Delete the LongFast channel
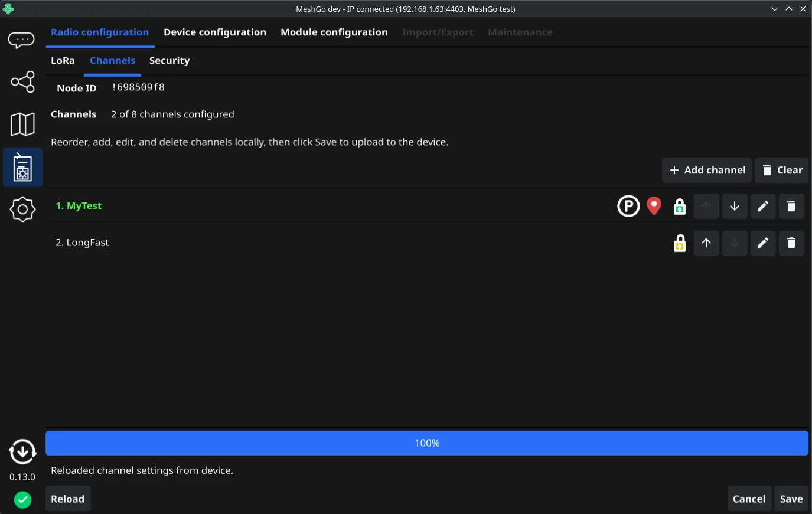This screenshot has width=812, height=514. coord(791,243)
